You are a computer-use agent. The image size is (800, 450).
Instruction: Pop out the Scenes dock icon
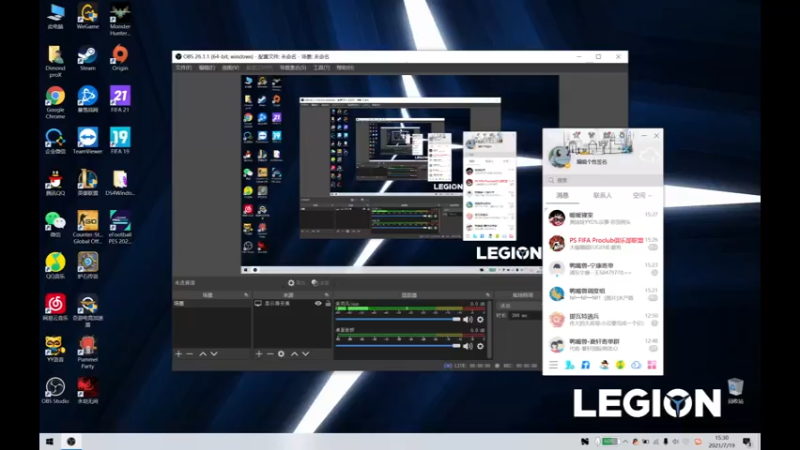(x=246, y=295)
